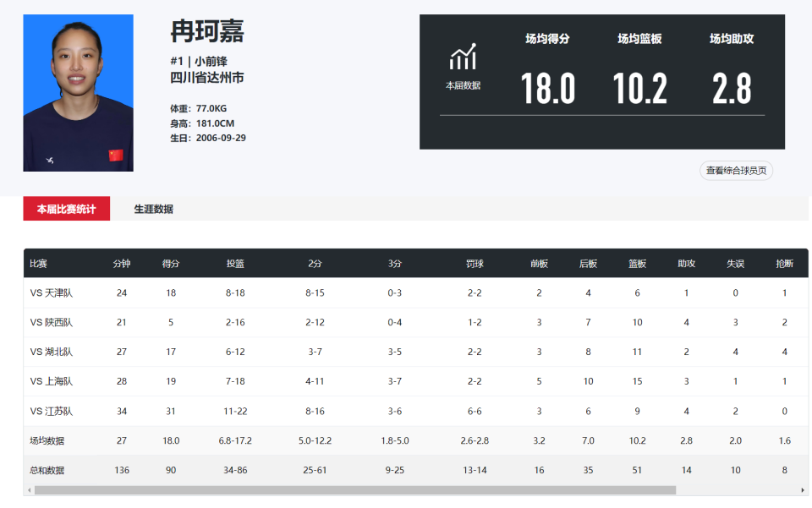Click the 助攻 column header
812x508 pixels.
[686, 263]
